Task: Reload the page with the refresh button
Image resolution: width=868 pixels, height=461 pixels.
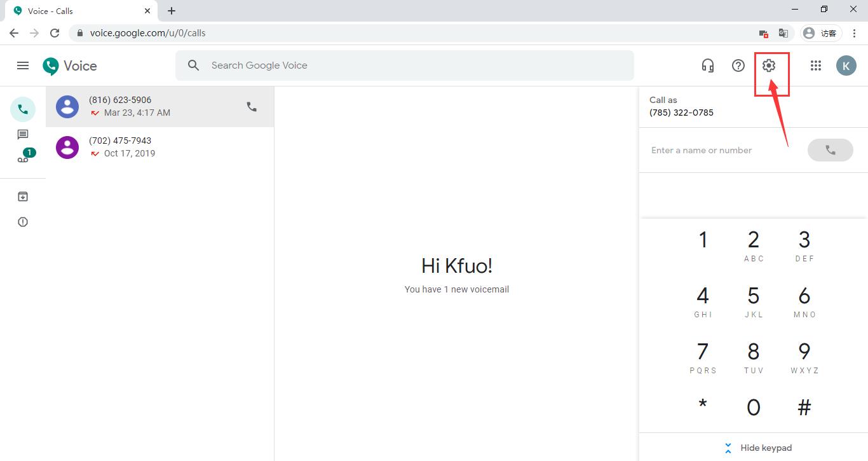Action: (x=55, y=33)
